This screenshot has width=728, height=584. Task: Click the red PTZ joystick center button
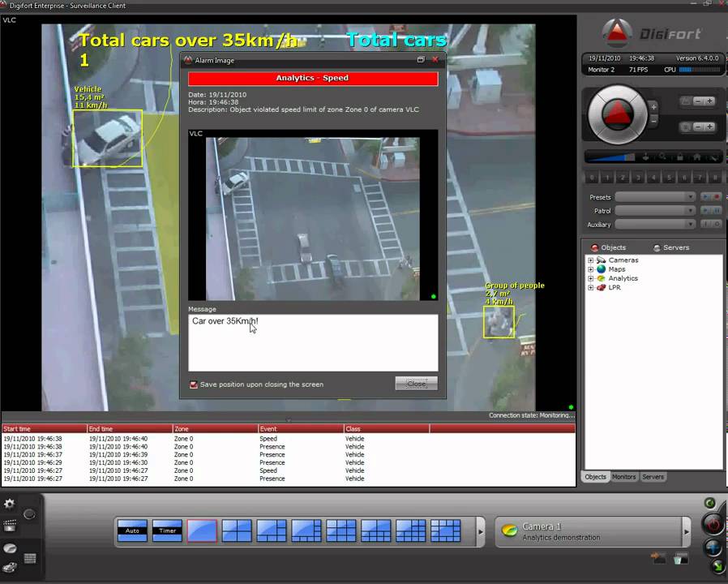(617, 114)
